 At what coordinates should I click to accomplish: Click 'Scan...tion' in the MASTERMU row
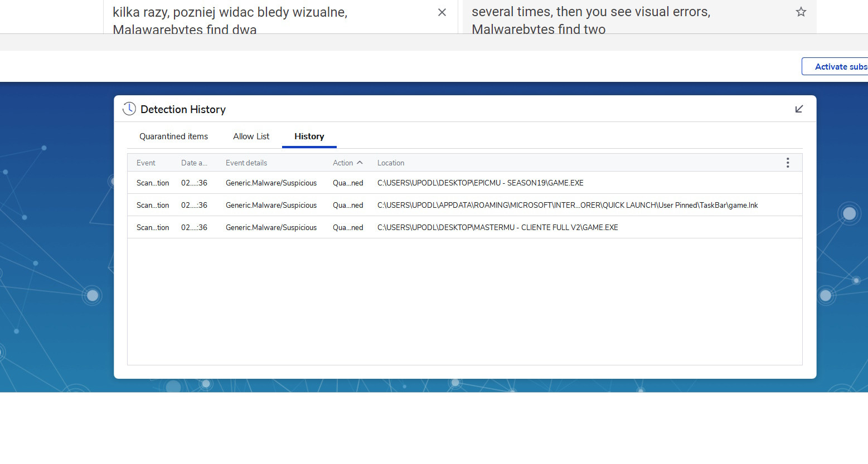[x=153, y=227]
